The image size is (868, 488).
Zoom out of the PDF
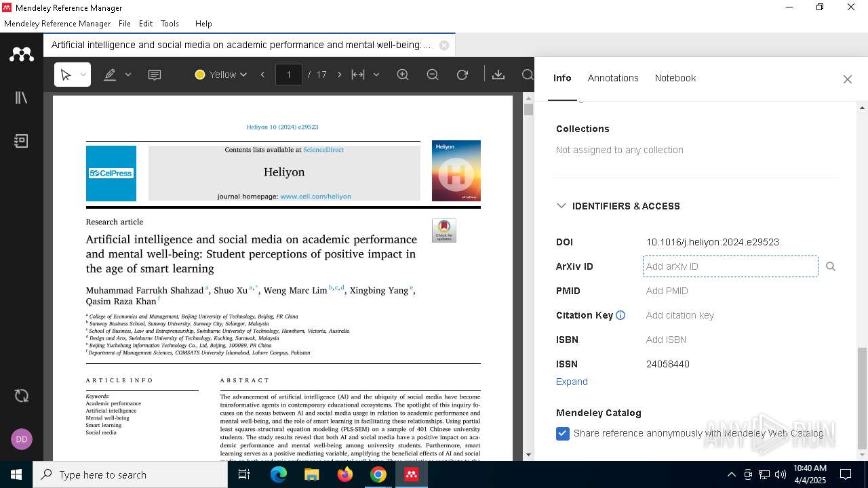click(433, 75)
